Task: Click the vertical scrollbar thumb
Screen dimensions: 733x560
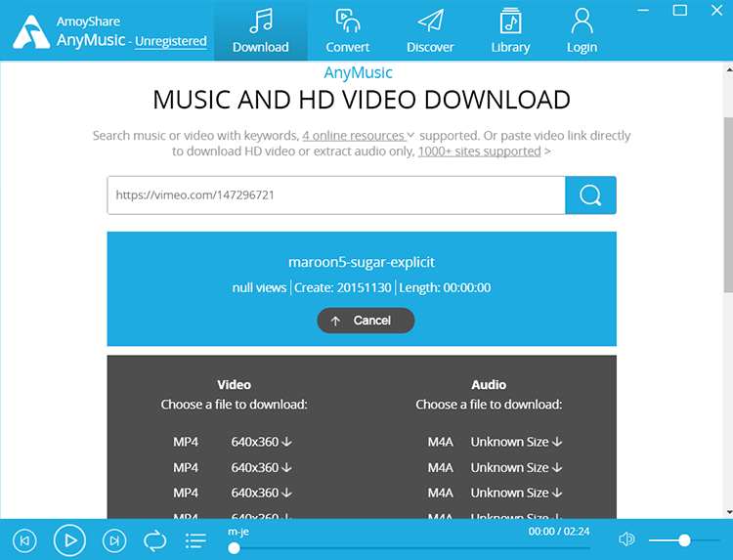Action: (x=728, y=204)
